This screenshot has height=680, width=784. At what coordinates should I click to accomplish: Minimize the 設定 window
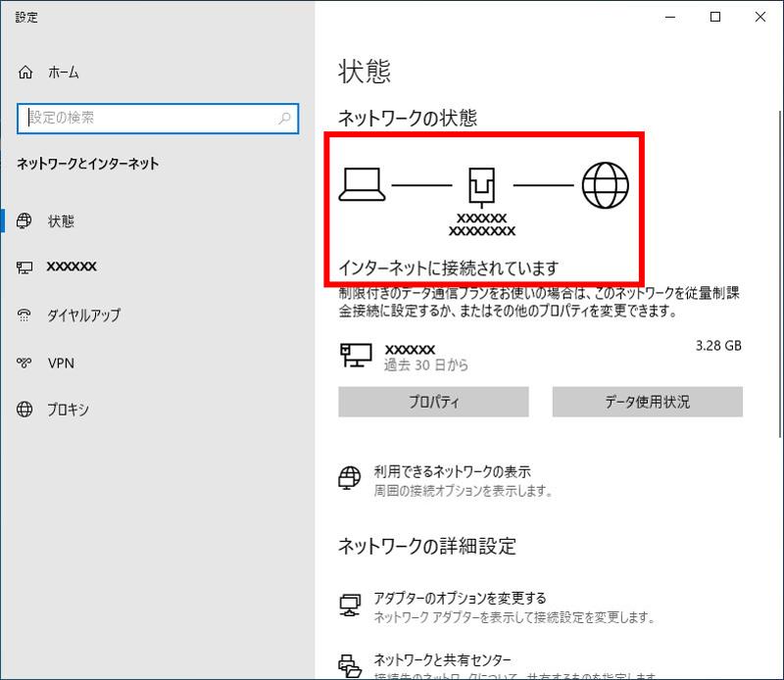pyautogui.click(x=670, y=17)
